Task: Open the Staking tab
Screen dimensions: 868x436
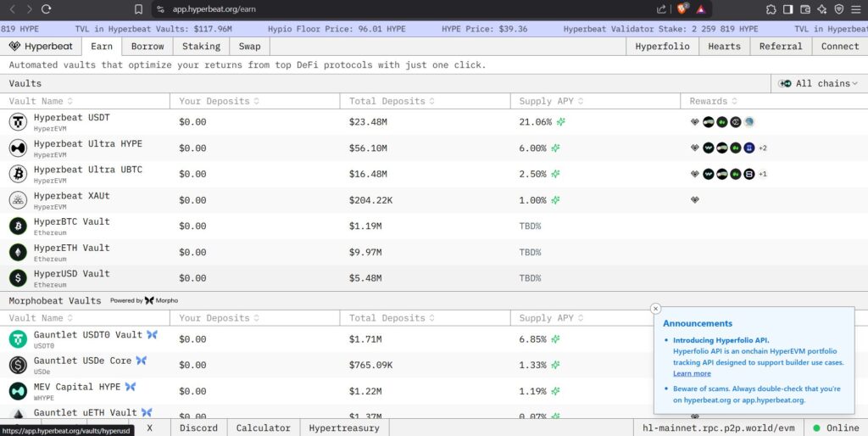Action: click(201, 47)
